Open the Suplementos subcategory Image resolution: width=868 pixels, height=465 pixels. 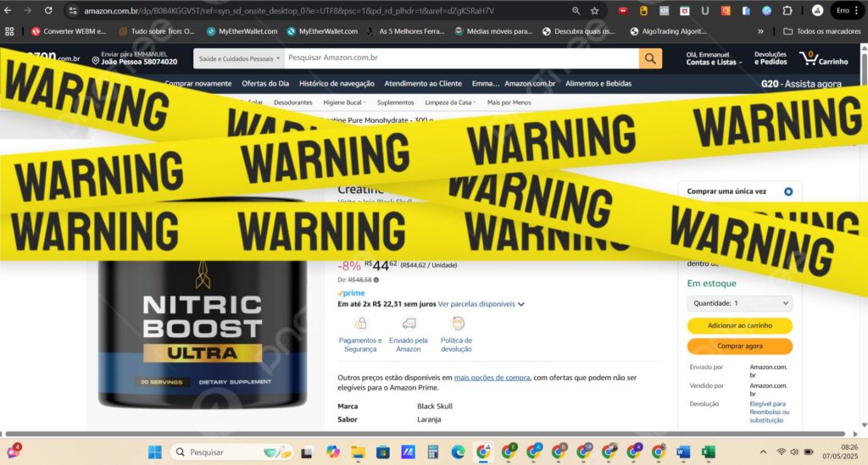[395, 102]
